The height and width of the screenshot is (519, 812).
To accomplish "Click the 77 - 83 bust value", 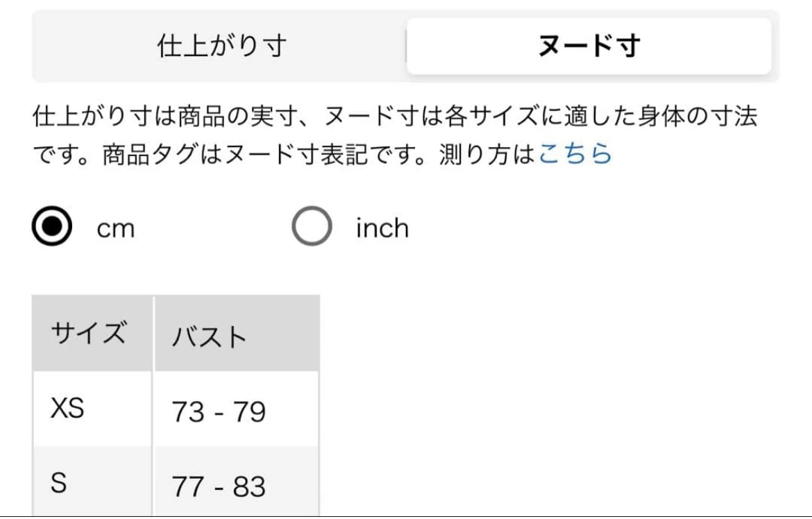I will [219, 487].
